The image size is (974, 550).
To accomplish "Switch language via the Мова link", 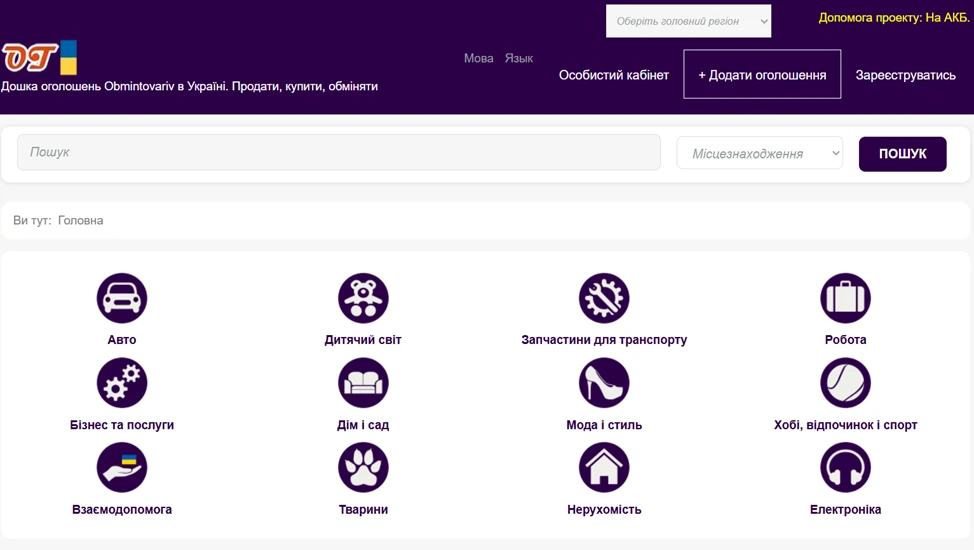I will (478, 58).
